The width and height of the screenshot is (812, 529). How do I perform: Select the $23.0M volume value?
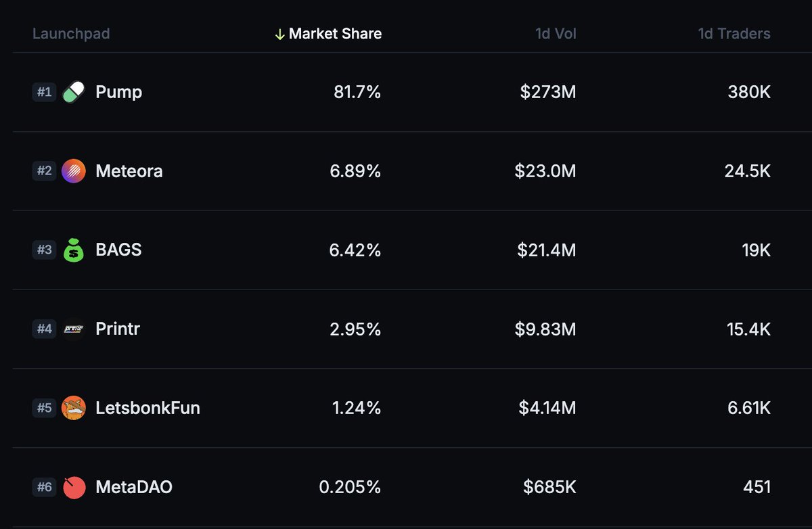545,171
